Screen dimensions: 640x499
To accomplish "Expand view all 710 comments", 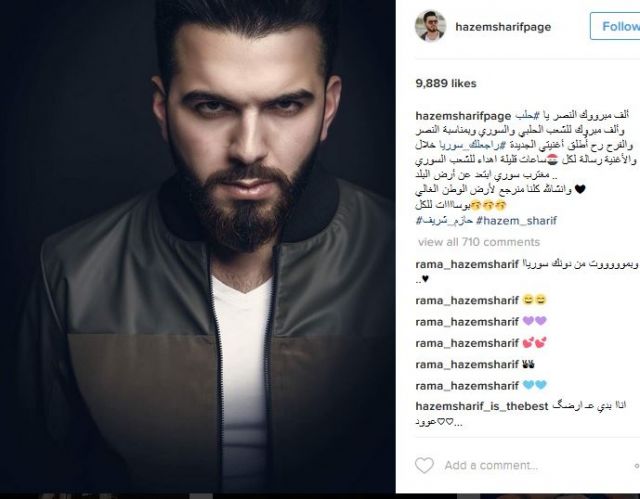I will pyautogui.click(x=479, y=242).
